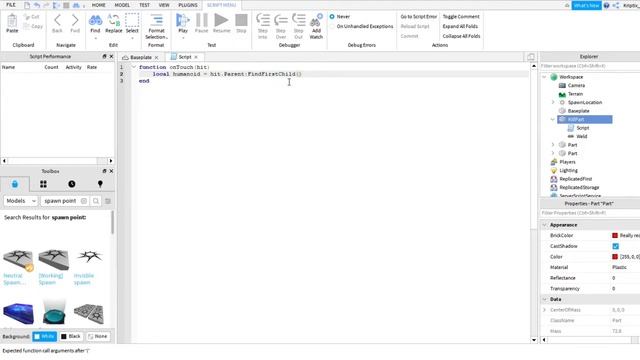The height and width of the screenshot is (360, 640).
Task: Toggle the CastShadow checkbox
Action: (616, 246)
